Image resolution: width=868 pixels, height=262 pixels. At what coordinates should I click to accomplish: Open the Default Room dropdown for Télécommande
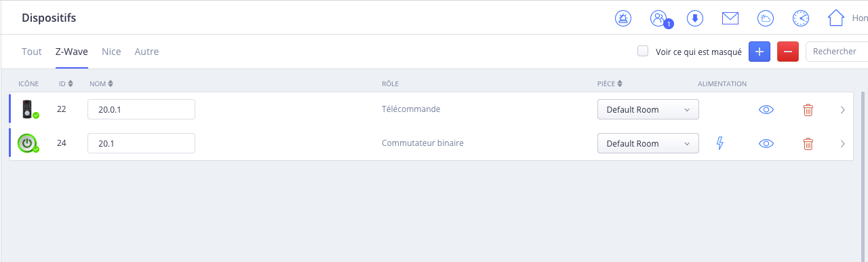(x=648, y=109)
